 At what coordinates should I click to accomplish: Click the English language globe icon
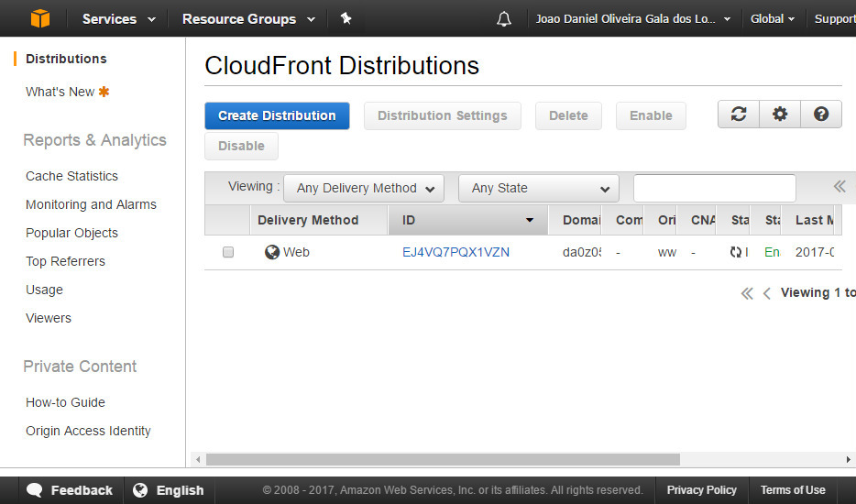click(140, 490)
